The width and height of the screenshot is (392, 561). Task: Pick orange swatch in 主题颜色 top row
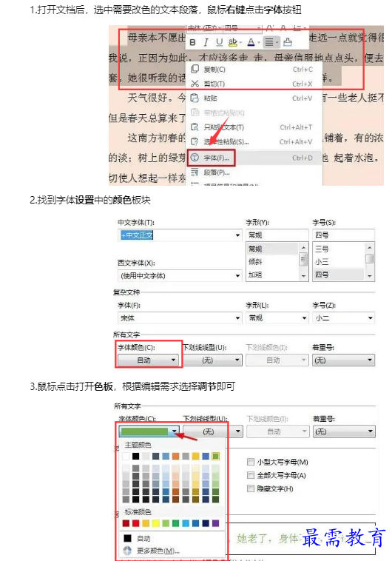175,456
